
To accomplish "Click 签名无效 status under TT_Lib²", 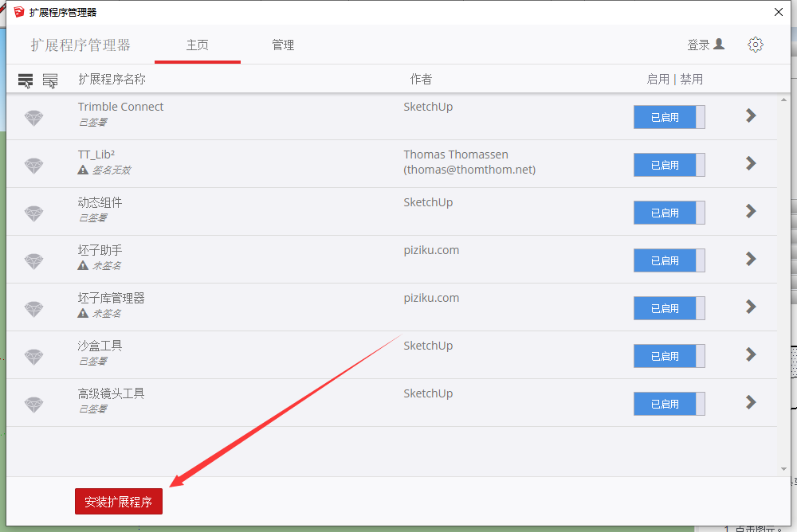I will (112, 170).
